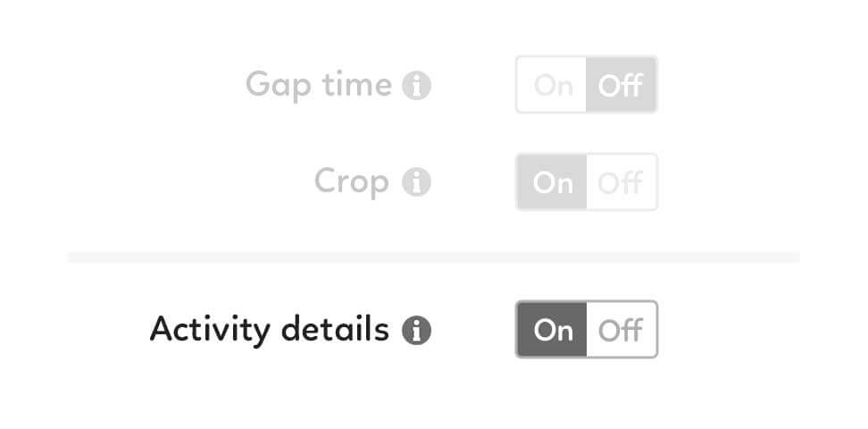Select Off in the Crop toggle
The height and width of the screenshot is (429, 868).
click(622, 181)
